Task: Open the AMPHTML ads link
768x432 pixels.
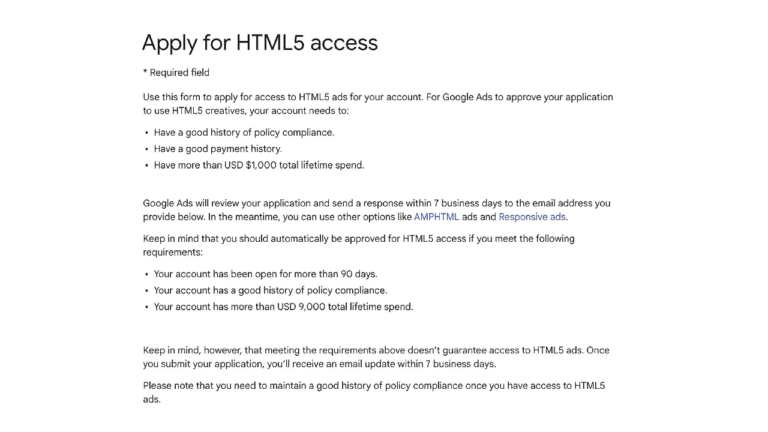Action: [x=436, y=217]
